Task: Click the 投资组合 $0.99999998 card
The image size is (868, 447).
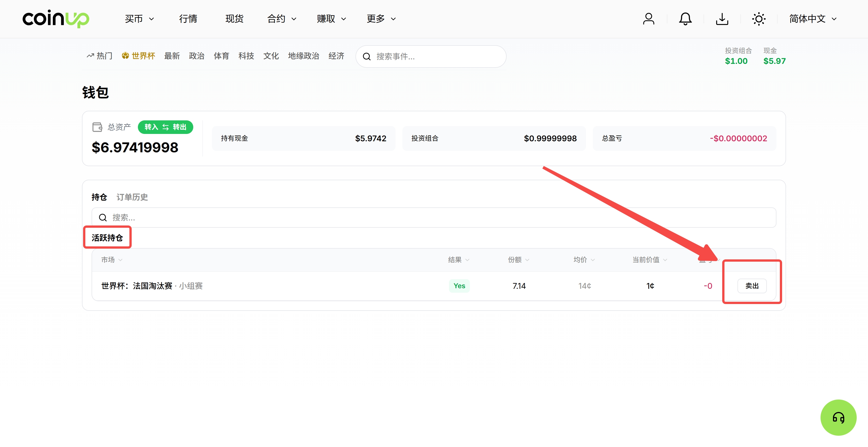Action: pyautogui.click(x=494, y=138)
